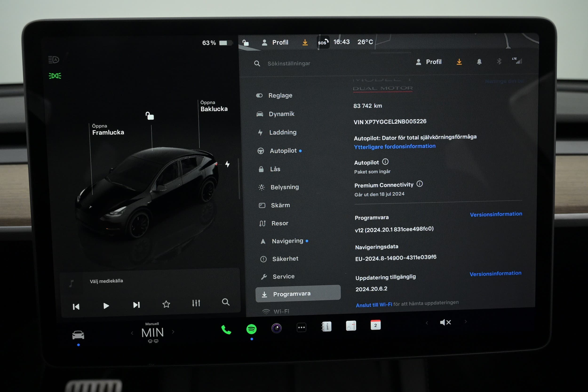Open the Autopilot settings menu
The image size is (588, 392).
tap(279, 151)
